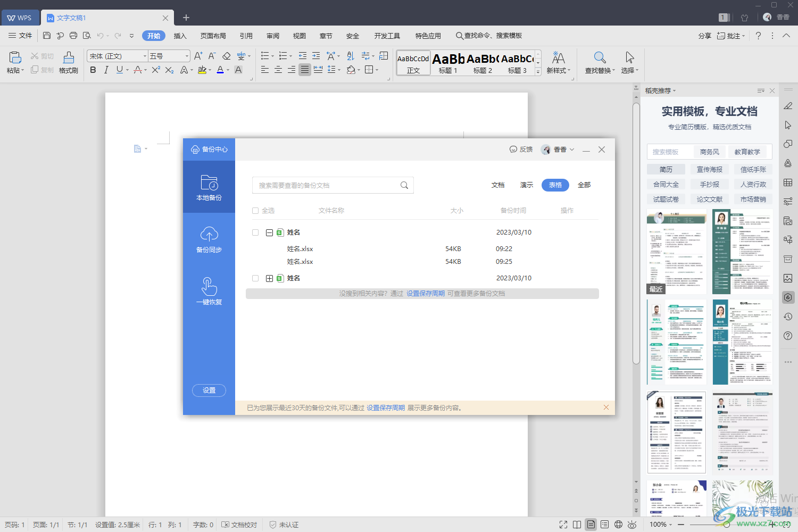Screen dimensions: 798x532
Task: Click the help question mark icon in right sidebar
Action: click(x=788, y=336)
